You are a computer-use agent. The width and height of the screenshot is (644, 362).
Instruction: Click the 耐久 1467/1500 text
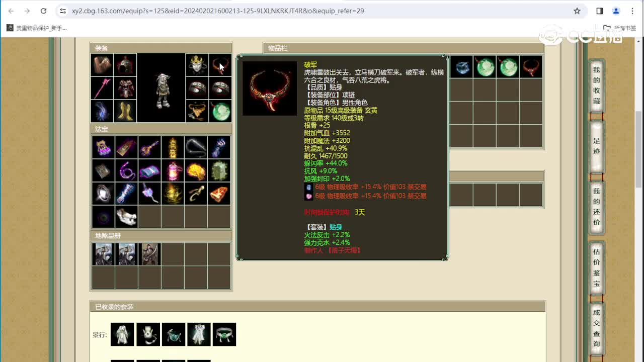pos(326,156)
